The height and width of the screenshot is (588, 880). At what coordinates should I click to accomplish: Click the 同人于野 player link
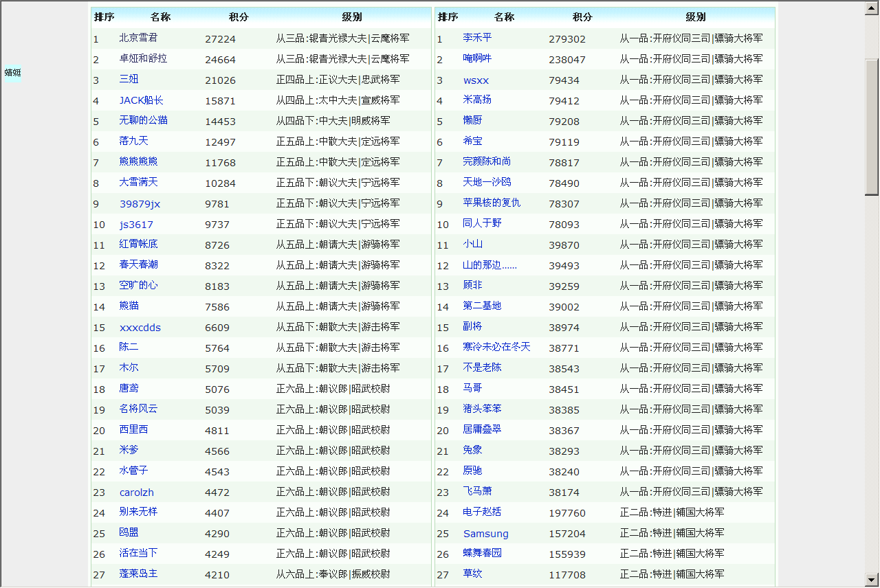pos(483,223)
